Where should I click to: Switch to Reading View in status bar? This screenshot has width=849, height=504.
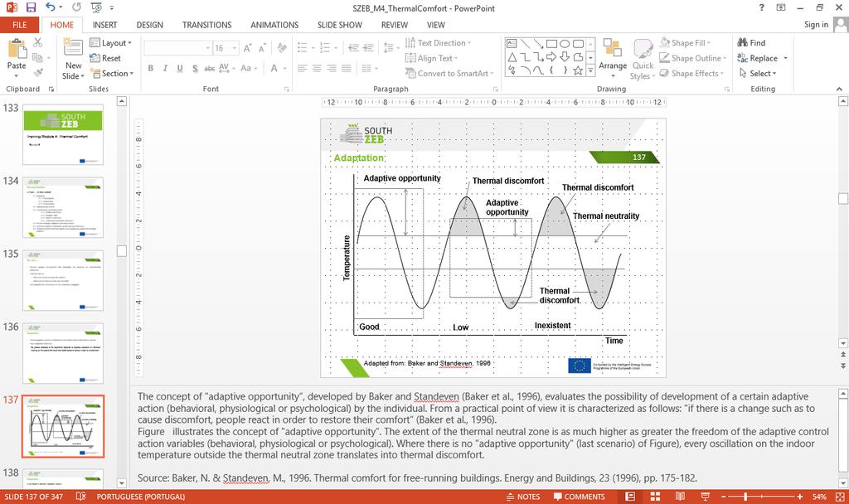(x=680, y=497)
